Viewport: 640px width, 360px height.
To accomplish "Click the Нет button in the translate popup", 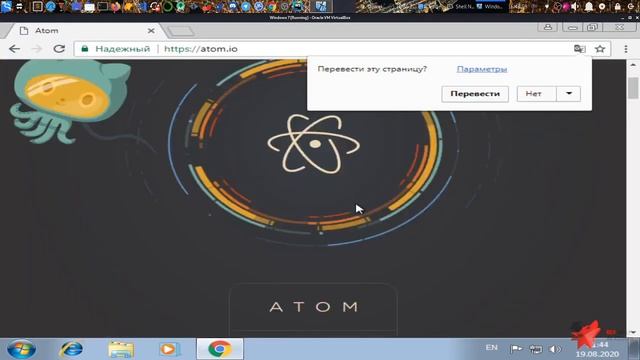I will click(x=536, y=94).
